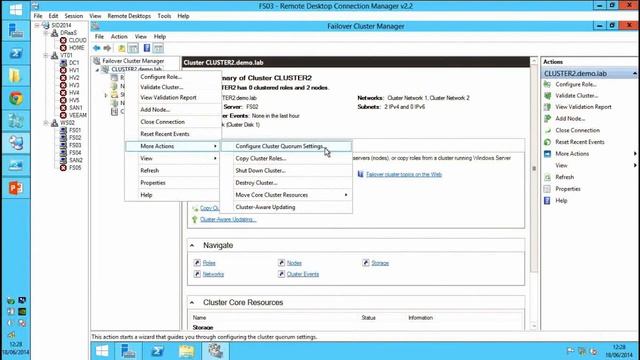This screenshot has width=640, height=360.
Task: Open Failover cluster topics on the Web
Action: click(x=404, y=174)
